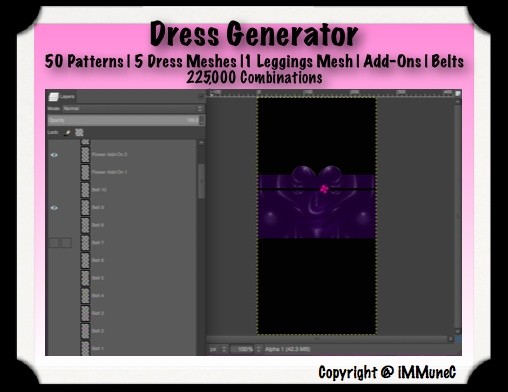Select the Belt 10 layer thumbnail

85,190
